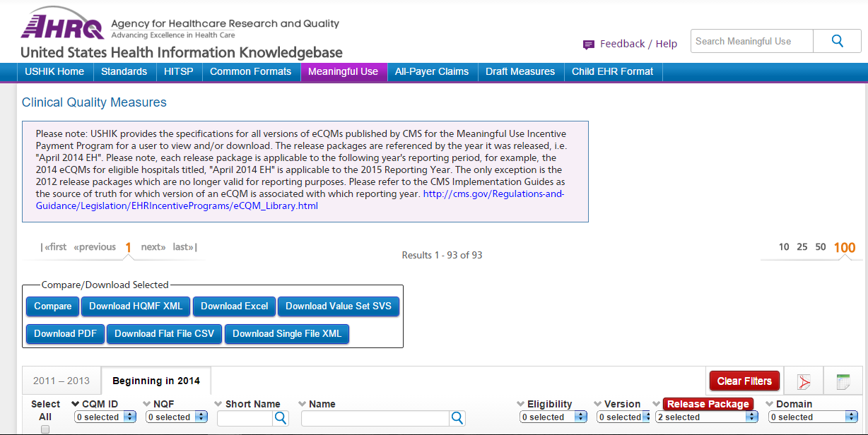
Task: Click the sort arrow beside Version
Action: [x=598, y=404]
